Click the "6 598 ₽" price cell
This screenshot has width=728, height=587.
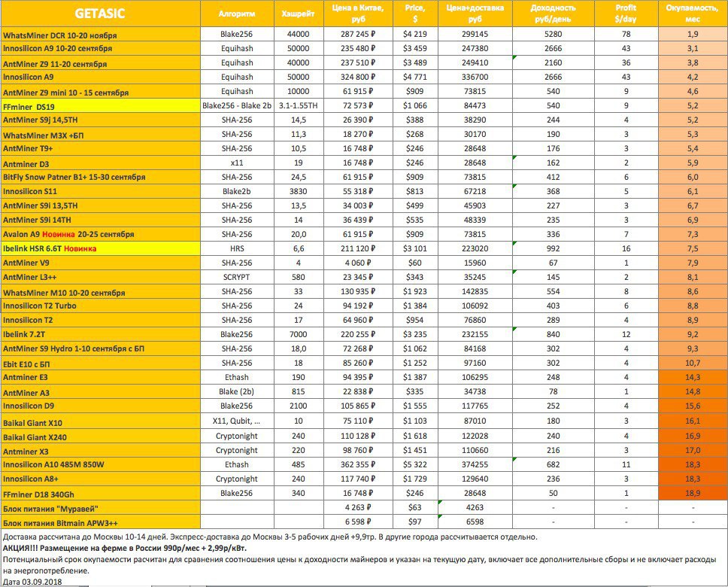[358, 522]
